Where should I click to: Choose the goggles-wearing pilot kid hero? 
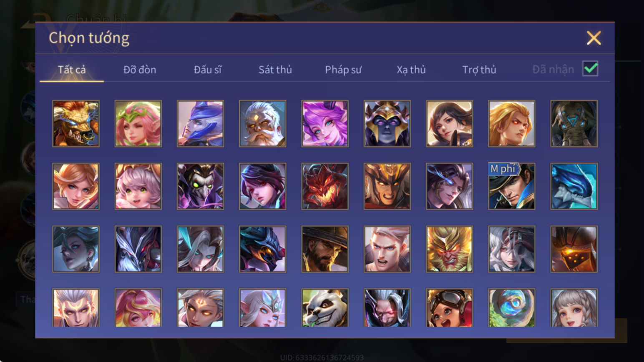[449, 308]
